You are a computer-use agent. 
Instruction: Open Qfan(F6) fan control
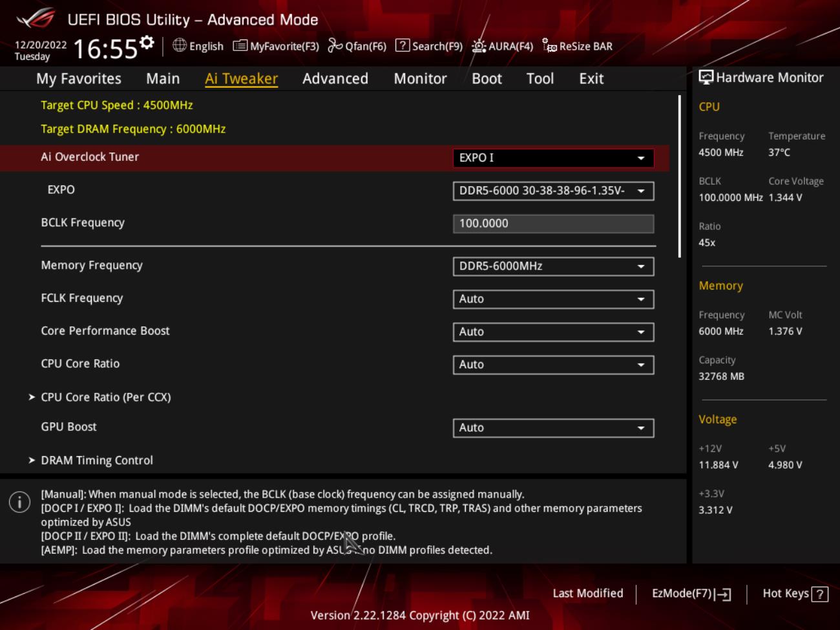[x=357, y=46]
